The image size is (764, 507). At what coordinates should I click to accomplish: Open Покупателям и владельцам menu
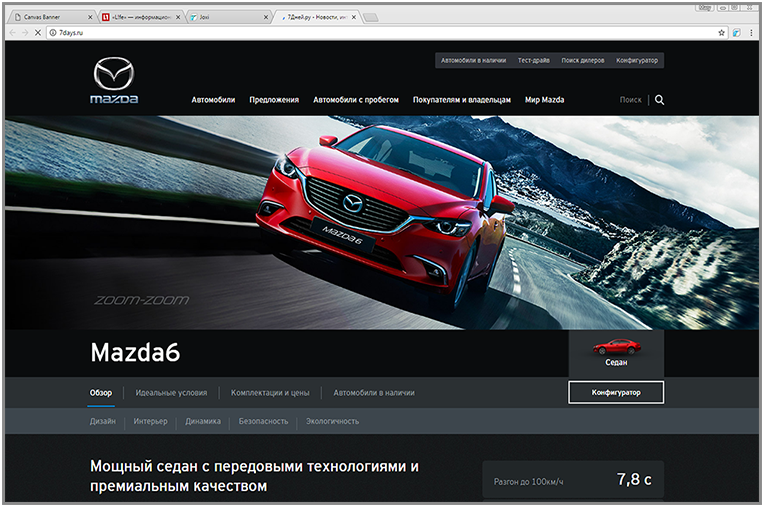(462, 100)
